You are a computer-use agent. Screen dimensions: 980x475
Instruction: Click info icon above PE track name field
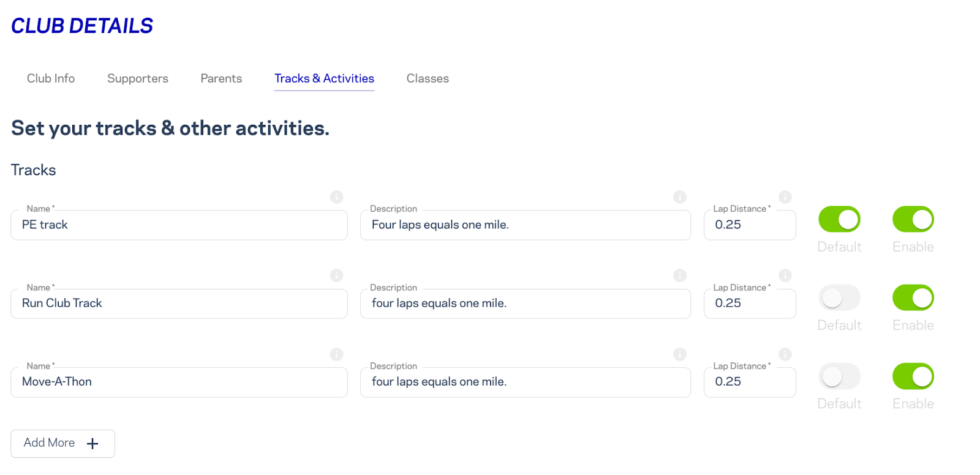[336, 197]
